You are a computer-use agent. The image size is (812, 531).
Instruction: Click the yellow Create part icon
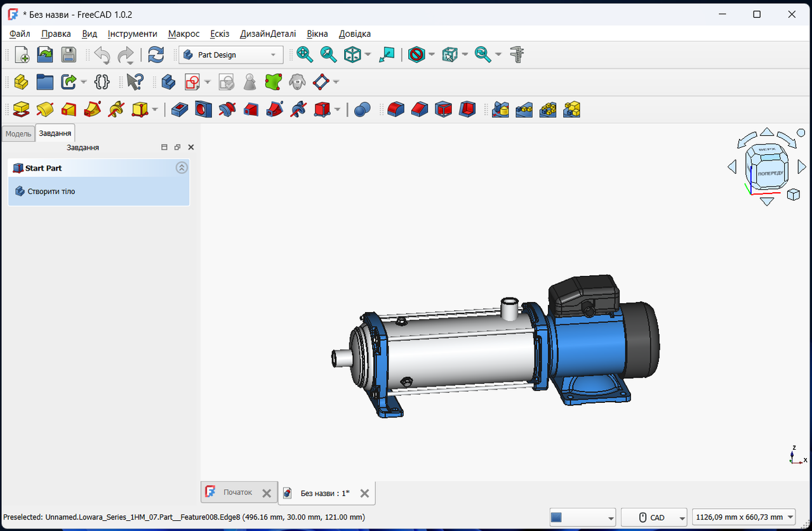22,82
